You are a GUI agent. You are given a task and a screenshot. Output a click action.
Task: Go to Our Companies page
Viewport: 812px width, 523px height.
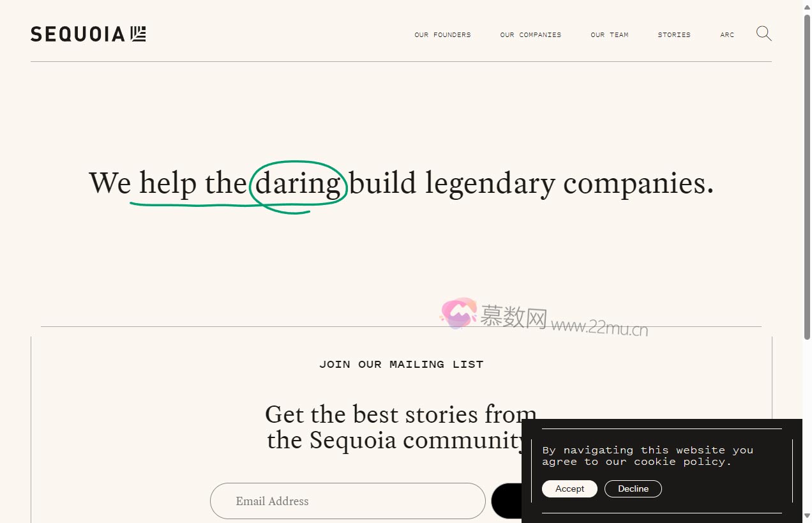coord(530,35)
